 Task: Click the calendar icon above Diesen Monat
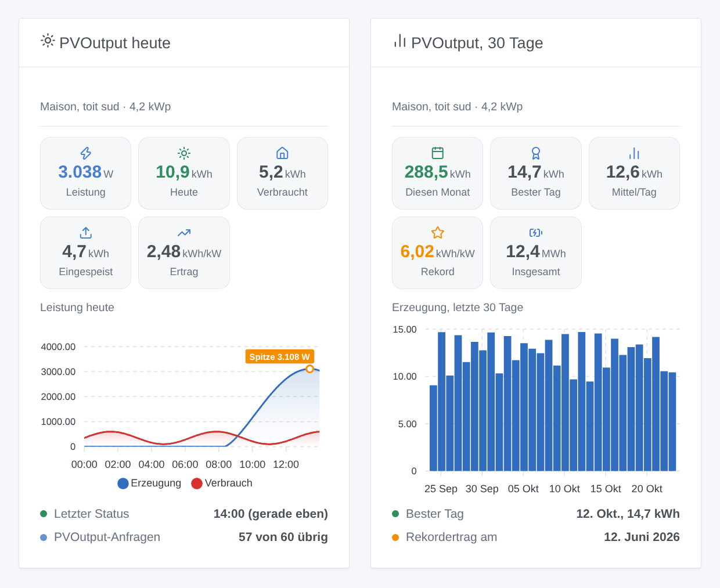coord(438,153)
